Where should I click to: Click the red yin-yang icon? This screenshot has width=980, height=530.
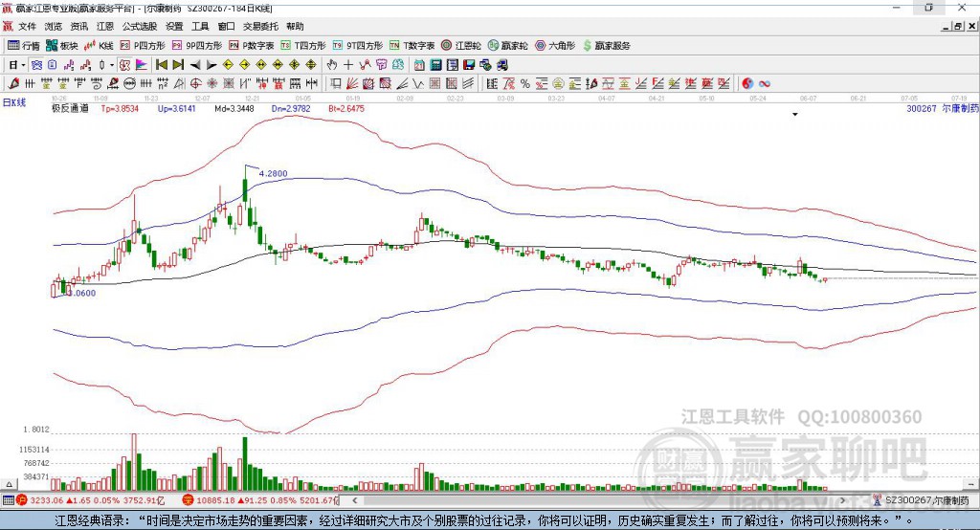click(x=747, y=84)
